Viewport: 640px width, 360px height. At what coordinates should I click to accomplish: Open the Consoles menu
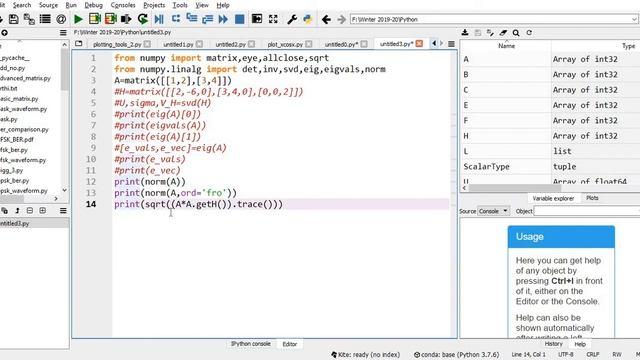coord(123,5)
